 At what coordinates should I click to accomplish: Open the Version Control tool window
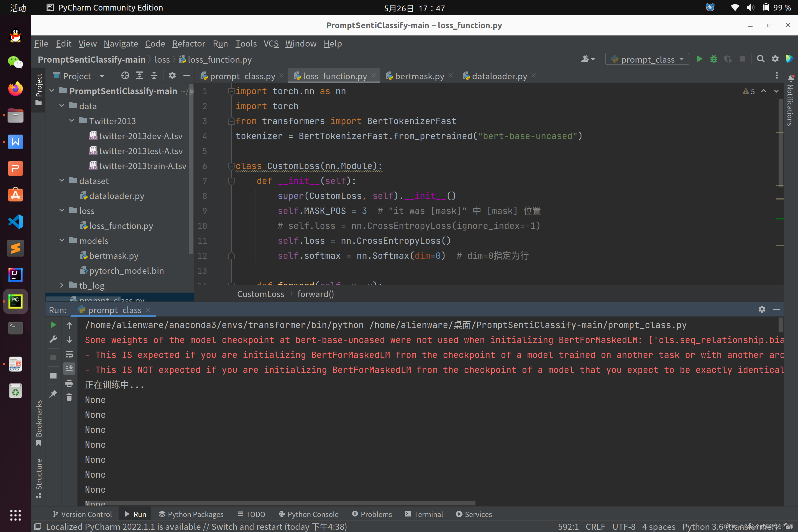click(x=82, y=514)
